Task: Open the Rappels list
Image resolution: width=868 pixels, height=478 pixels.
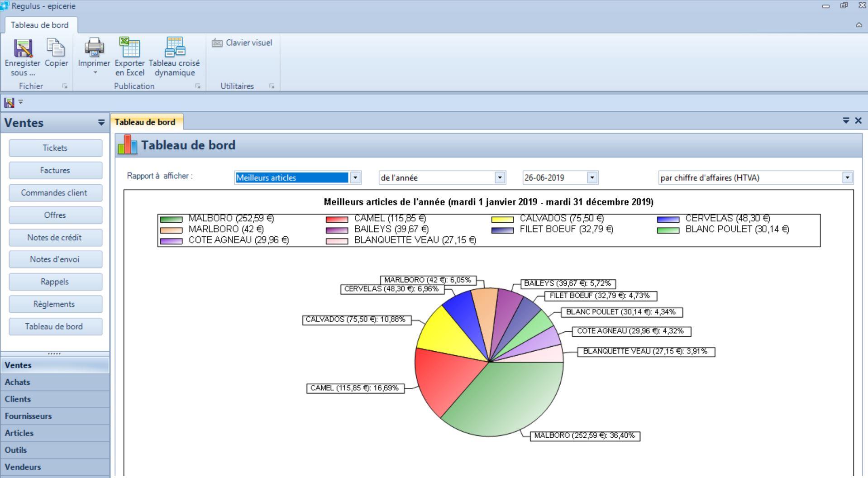Action: [55, 282]
